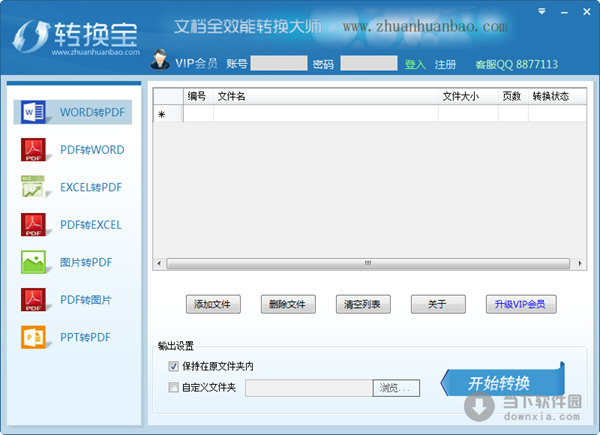Click the custom folder path field
The image size is (600, 435).
309,388
